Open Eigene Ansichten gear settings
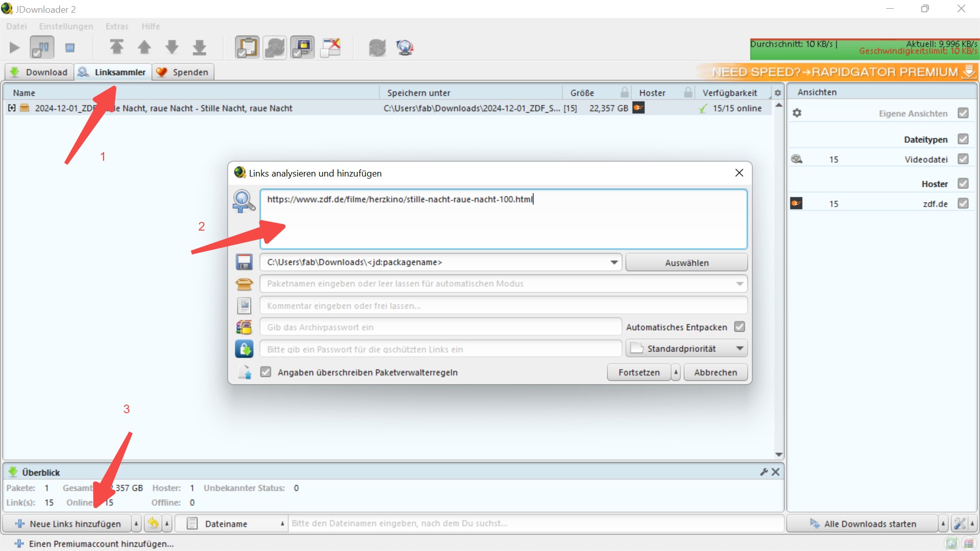Screen dimensions: 980x551 tap(797, 113)
